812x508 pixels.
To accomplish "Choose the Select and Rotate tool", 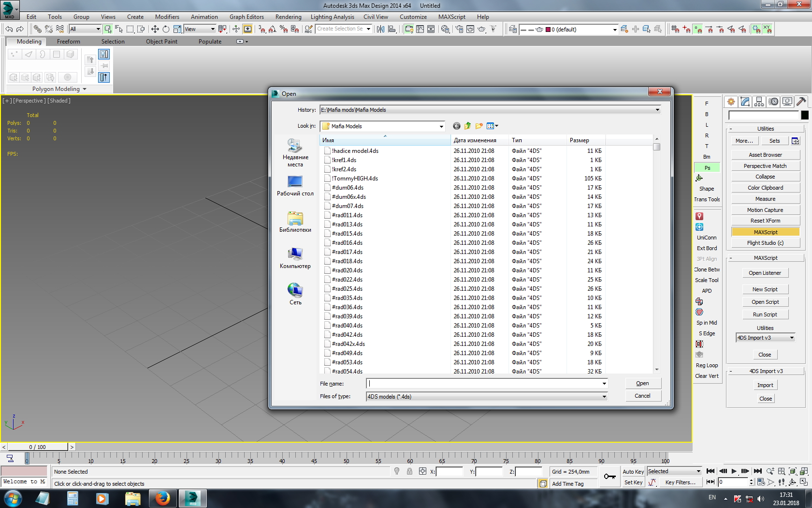I will [x=166, y=29].
